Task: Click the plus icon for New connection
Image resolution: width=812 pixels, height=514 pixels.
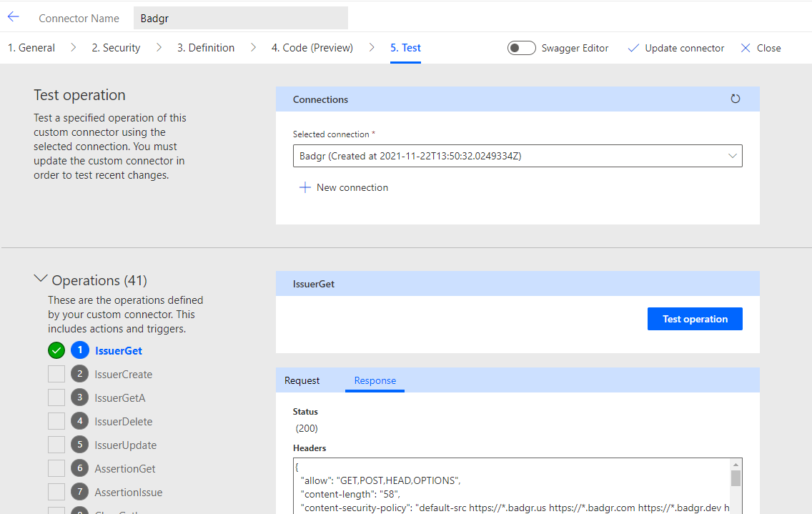Action: 305,187
